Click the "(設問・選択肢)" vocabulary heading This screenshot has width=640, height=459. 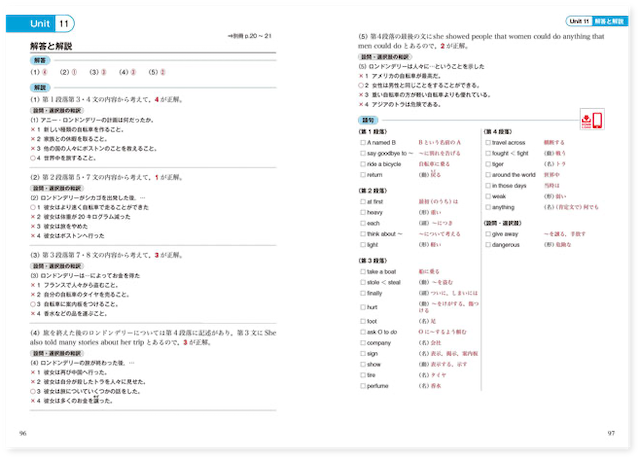pyautogui.click(x=502, y=223)
